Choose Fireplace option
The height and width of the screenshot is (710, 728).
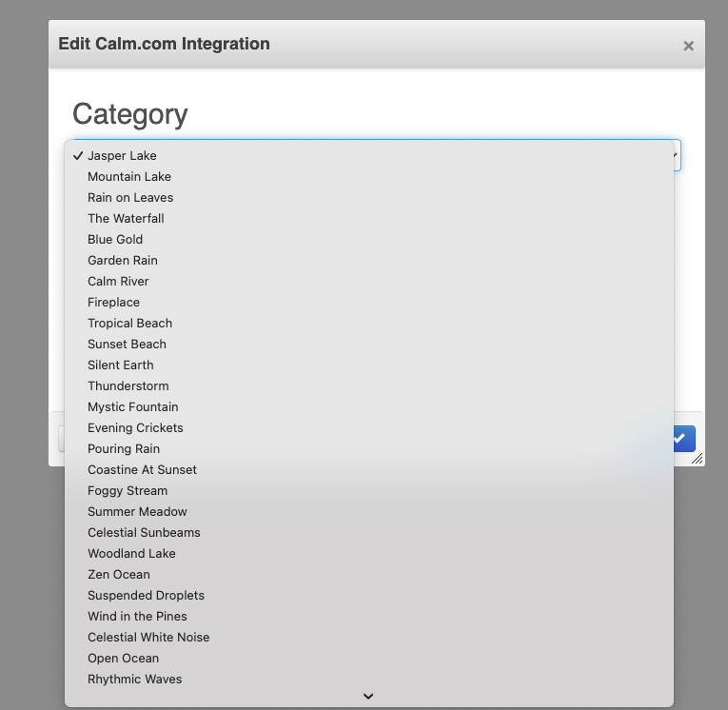369,302
